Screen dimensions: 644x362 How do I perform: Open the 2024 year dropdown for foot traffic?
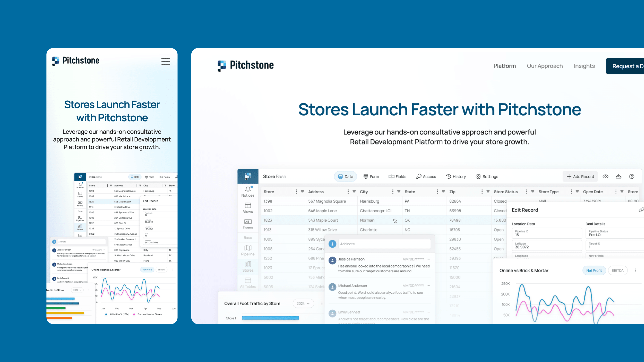click(x=303, y=303)
